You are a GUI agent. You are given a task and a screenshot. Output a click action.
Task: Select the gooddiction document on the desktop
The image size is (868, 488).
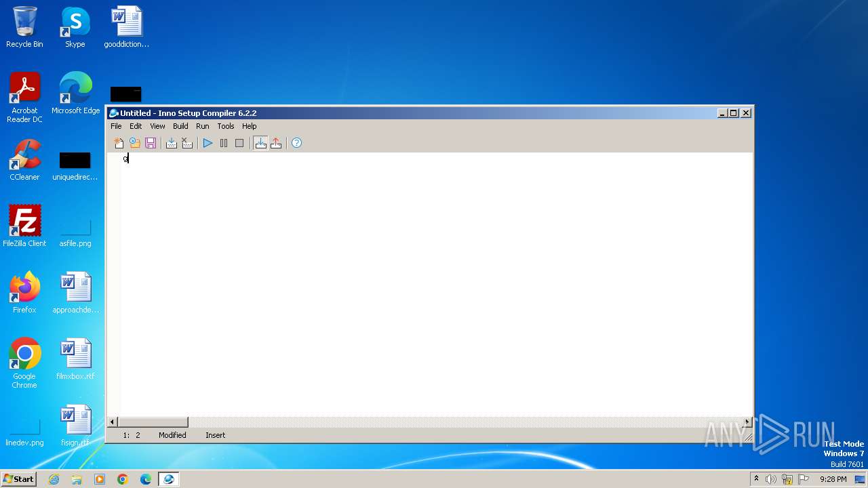click(126, 27)
